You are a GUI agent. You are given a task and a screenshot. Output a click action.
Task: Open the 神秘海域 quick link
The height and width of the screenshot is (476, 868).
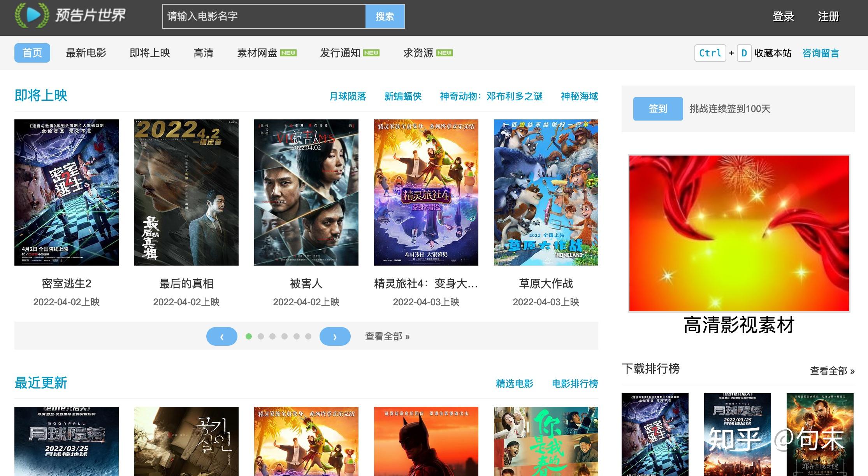[579, 96]
